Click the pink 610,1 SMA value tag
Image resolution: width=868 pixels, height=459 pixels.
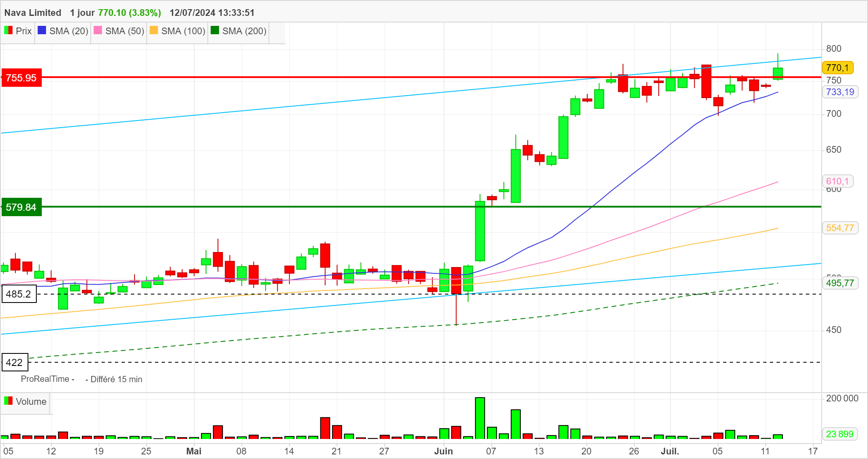pos(838,181)
